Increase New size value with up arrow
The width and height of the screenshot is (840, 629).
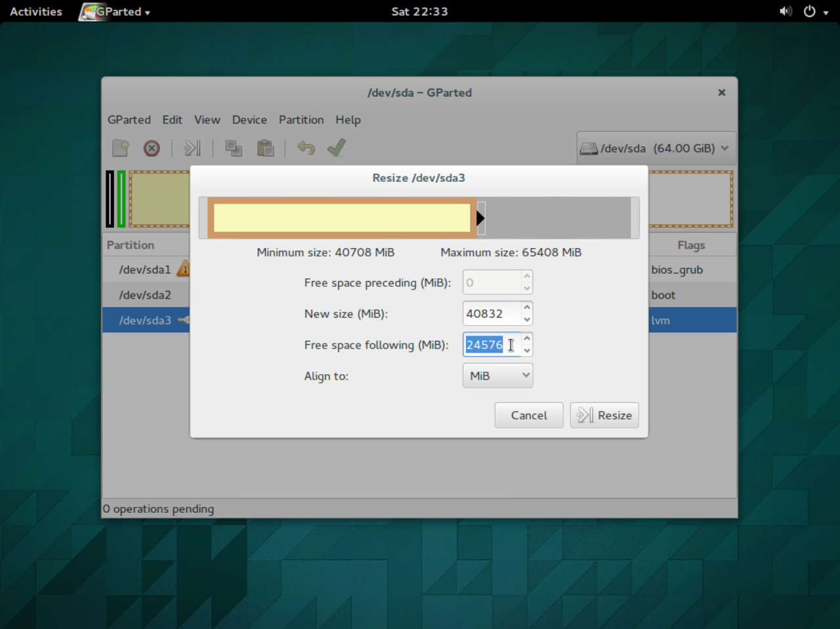coord(527,307)
